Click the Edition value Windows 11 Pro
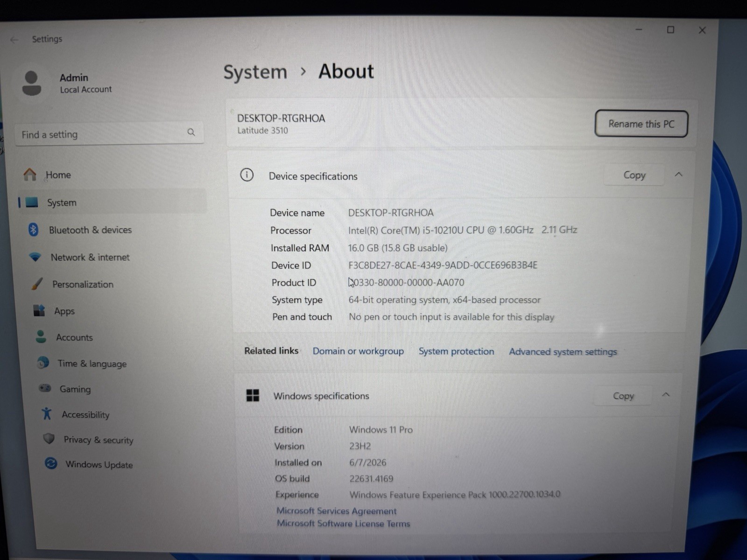 [x=381, y=429]
